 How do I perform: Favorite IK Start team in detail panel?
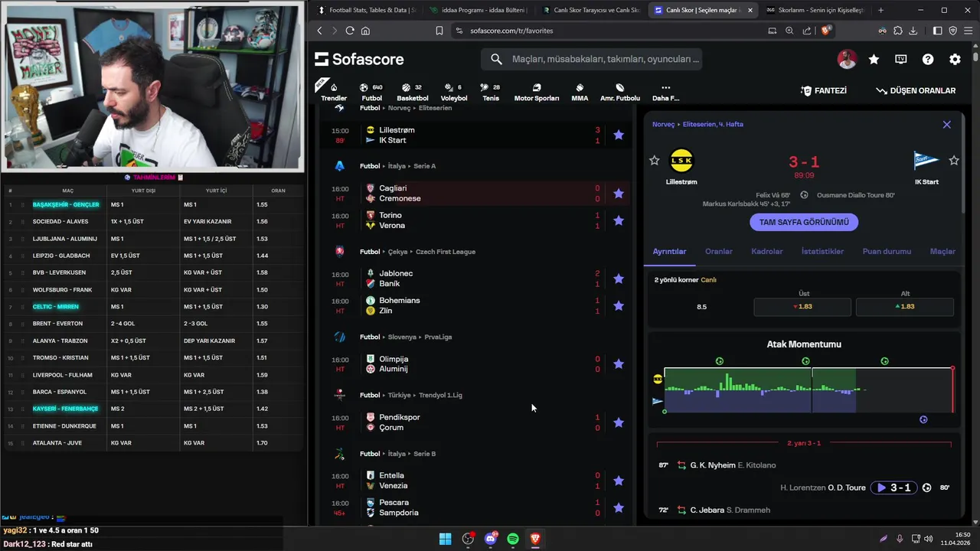click(x=954, y=161)
